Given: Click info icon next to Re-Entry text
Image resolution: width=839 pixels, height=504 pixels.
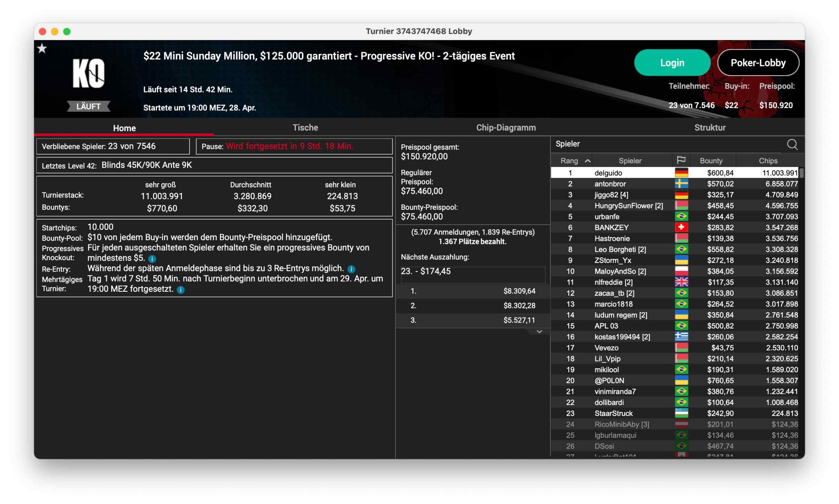Looking at the screenshot, I should point(351,269).
